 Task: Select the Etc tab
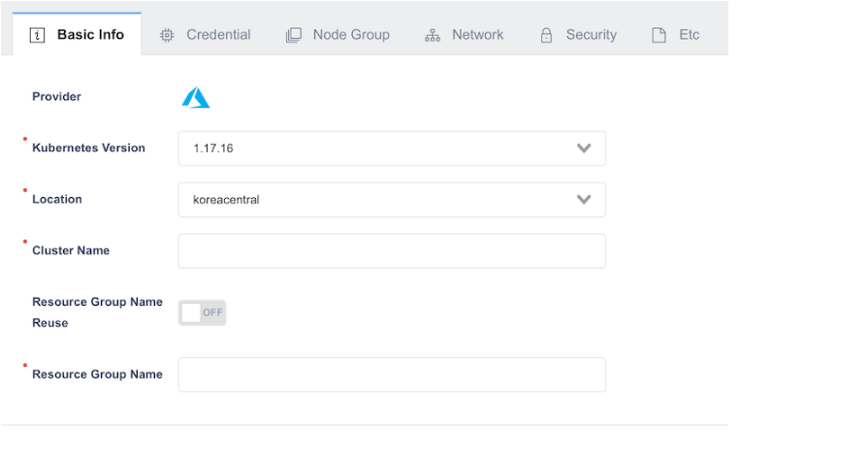point(675,35)
